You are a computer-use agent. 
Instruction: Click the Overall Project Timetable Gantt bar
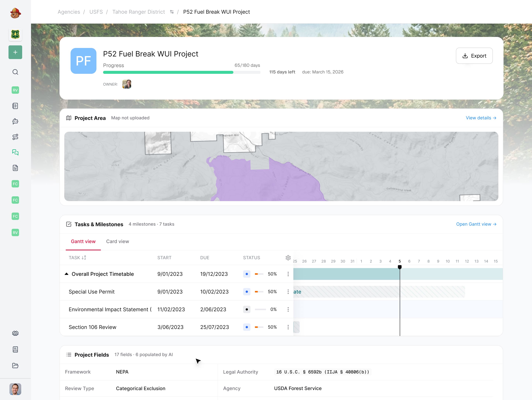(x=398, y=274)
